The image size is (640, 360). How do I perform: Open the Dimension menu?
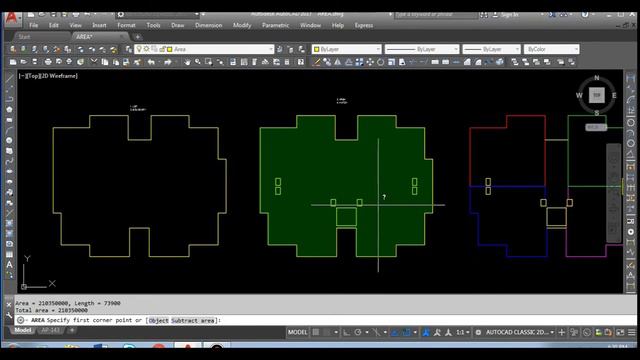[x=209, y=25]
